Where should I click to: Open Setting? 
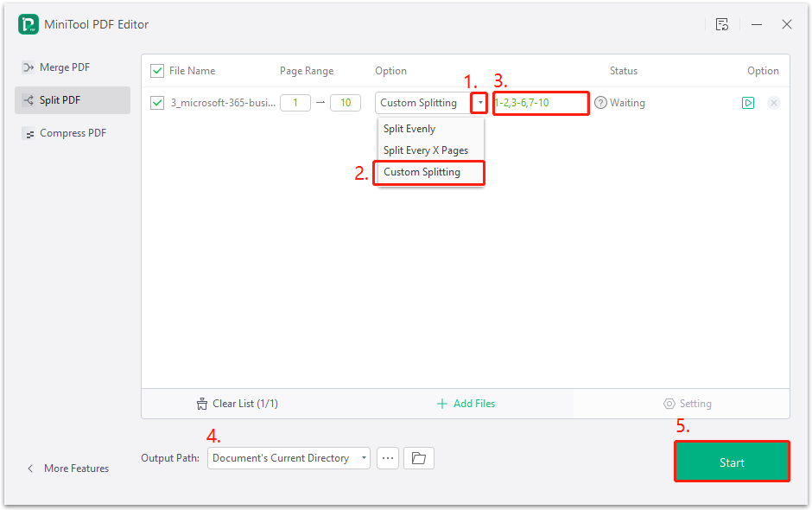coord(688,404)
